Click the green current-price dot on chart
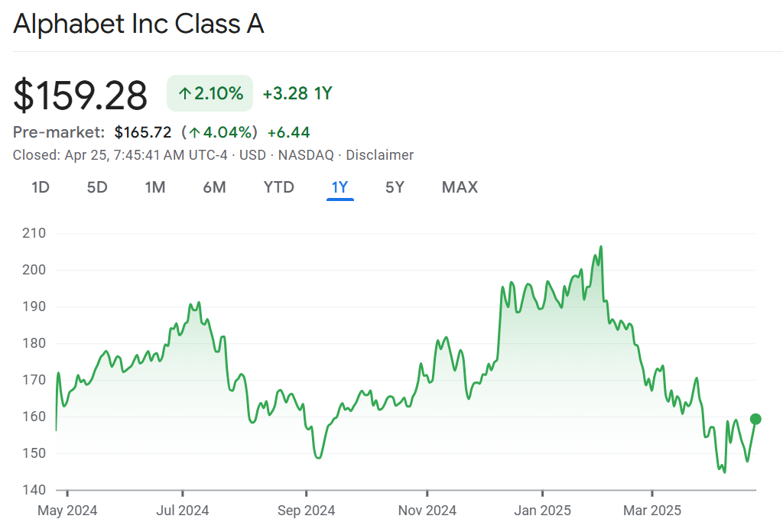Image resolution: width=783 pixels, height=532 pixels. [755, 419]
